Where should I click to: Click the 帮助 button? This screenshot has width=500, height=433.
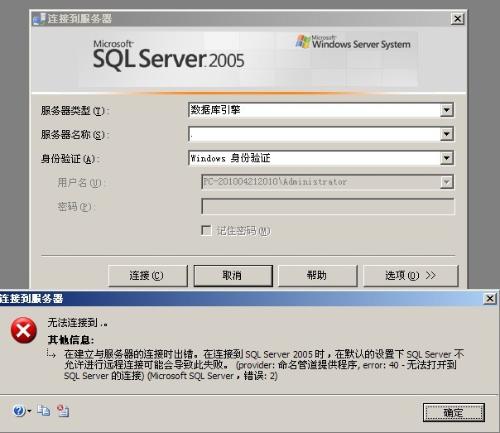tap(318, 276)
